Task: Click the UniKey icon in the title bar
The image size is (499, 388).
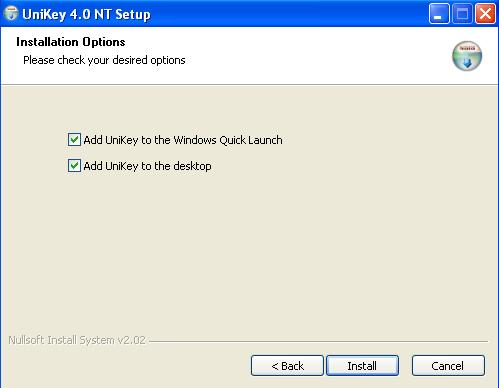Action: point(11,13)
